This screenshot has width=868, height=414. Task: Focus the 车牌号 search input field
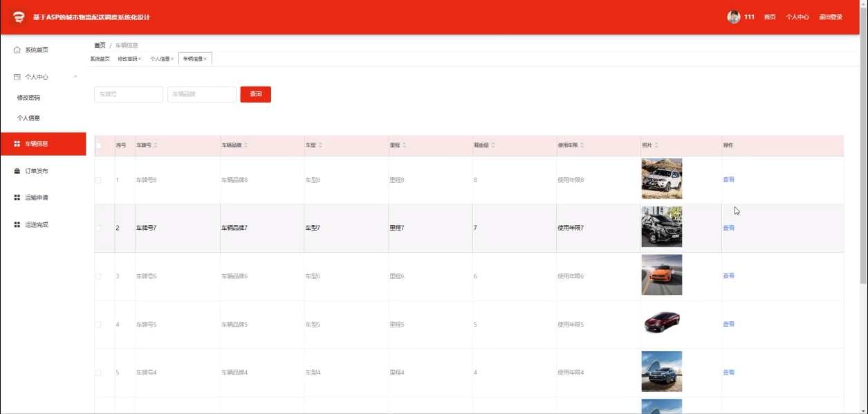point(128,94)
